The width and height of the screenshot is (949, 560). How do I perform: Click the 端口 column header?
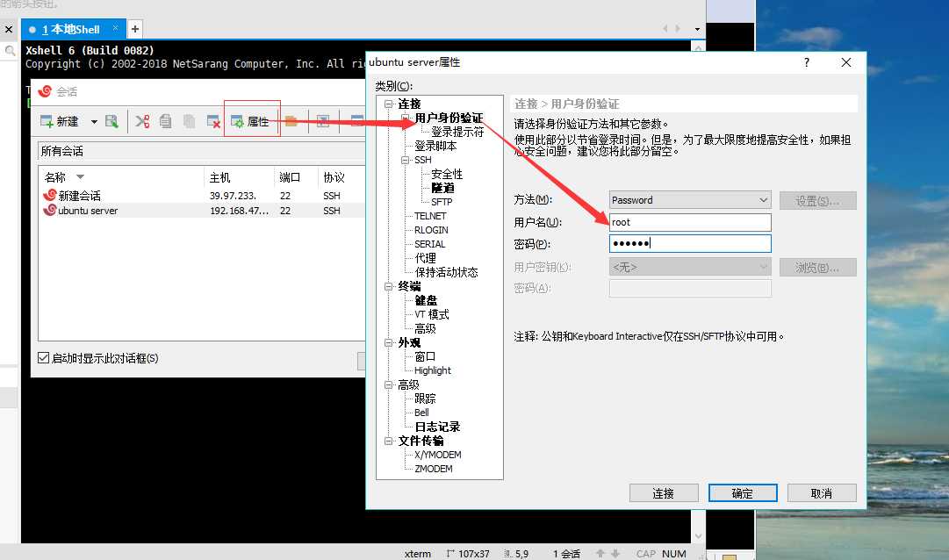290,177
